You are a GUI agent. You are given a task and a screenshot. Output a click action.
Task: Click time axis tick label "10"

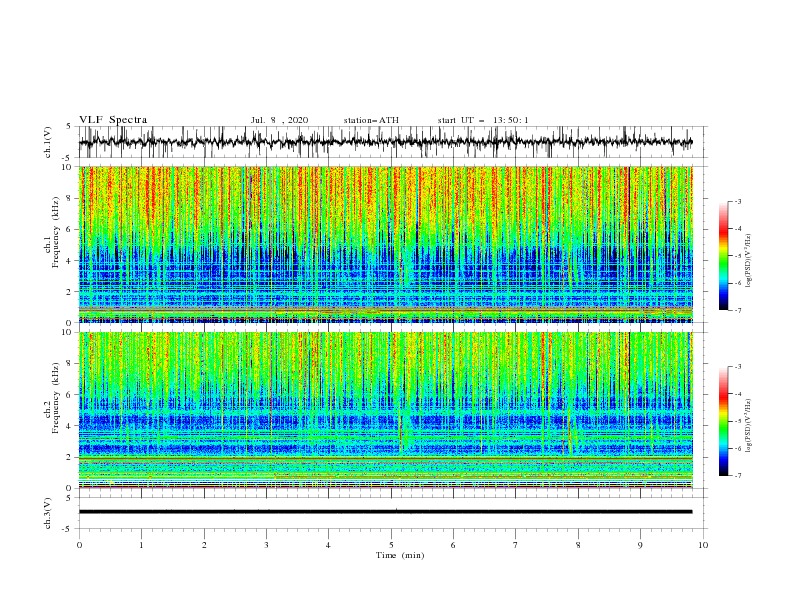click(703, 545)
